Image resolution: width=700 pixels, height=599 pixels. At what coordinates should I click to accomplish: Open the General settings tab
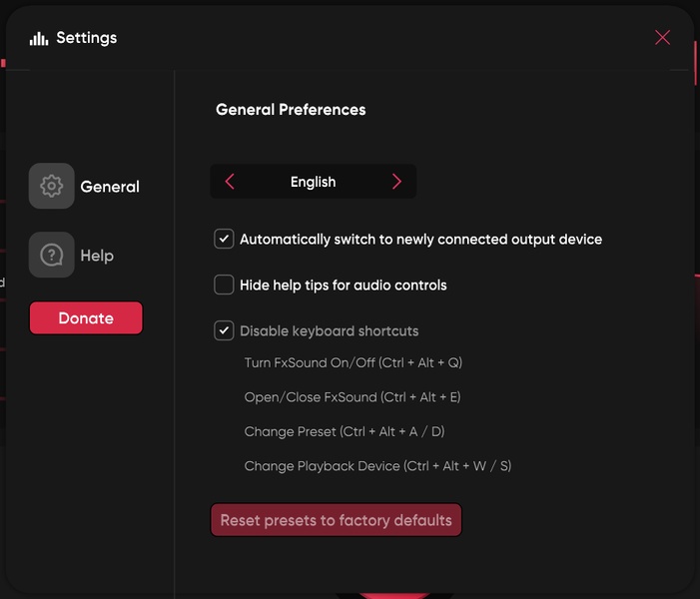pos(109,187)
